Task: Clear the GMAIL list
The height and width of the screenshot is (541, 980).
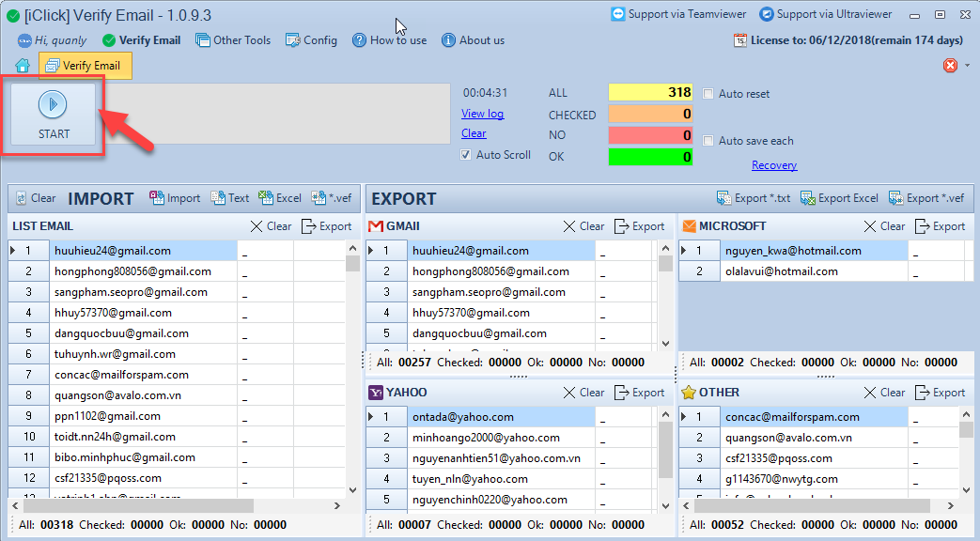Action: pyautogui.click(x=583, y=226)
